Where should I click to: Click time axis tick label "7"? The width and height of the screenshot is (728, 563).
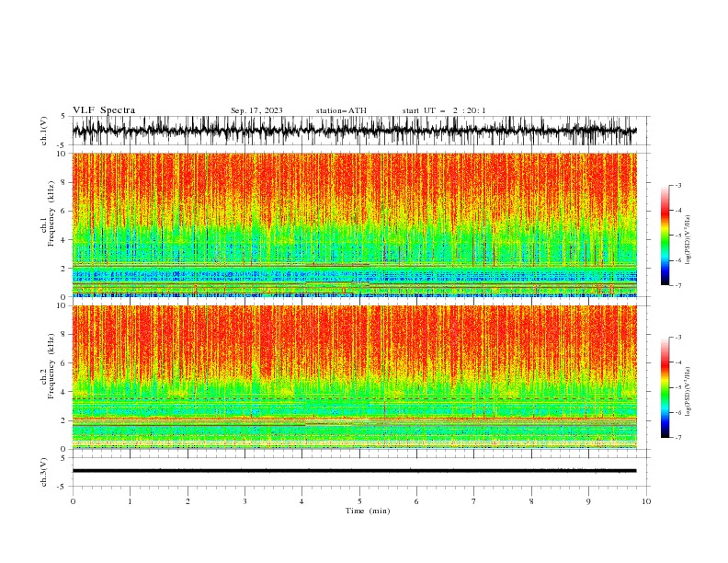(474, 501)
